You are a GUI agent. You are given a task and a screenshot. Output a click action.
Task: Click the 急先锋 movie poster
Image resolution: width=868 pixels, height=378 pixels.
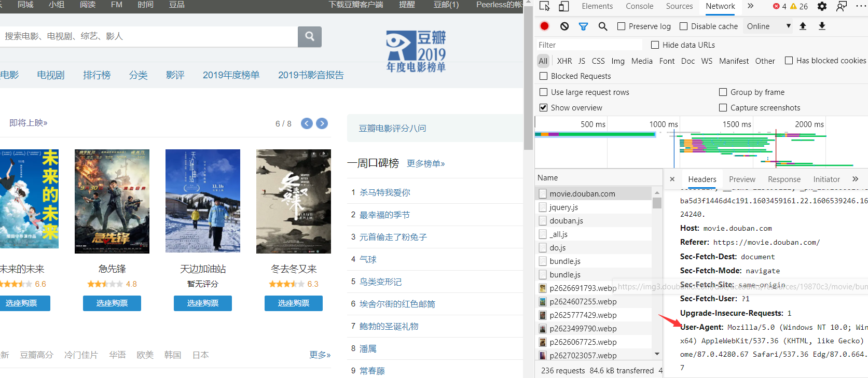point(112,201)
